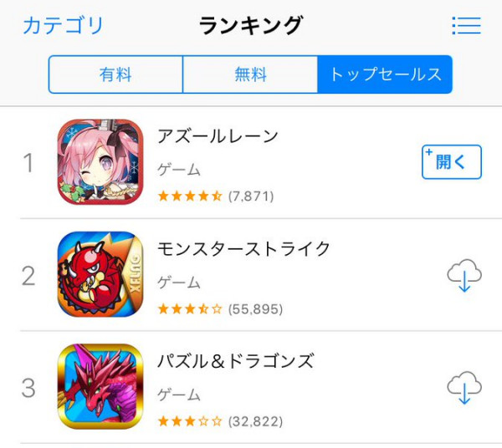Open the アズールレーン title text

[x=218, y=136]
